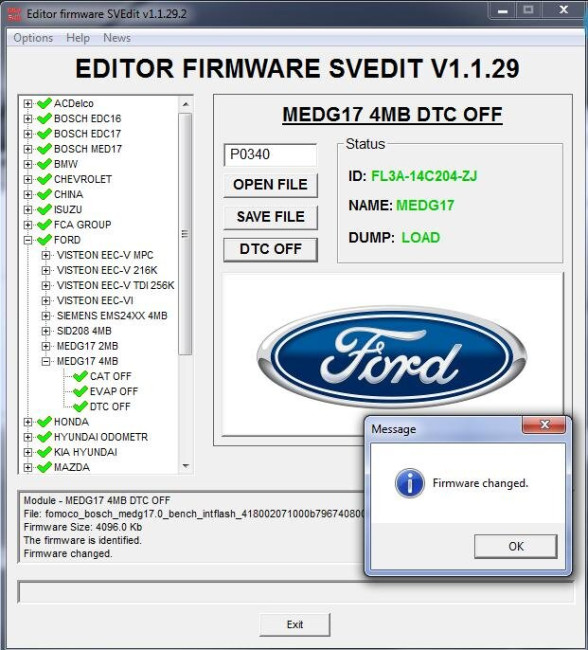Expand the MAZDA tree node
This screenshot has height=650, width=588.
point(28,467)
